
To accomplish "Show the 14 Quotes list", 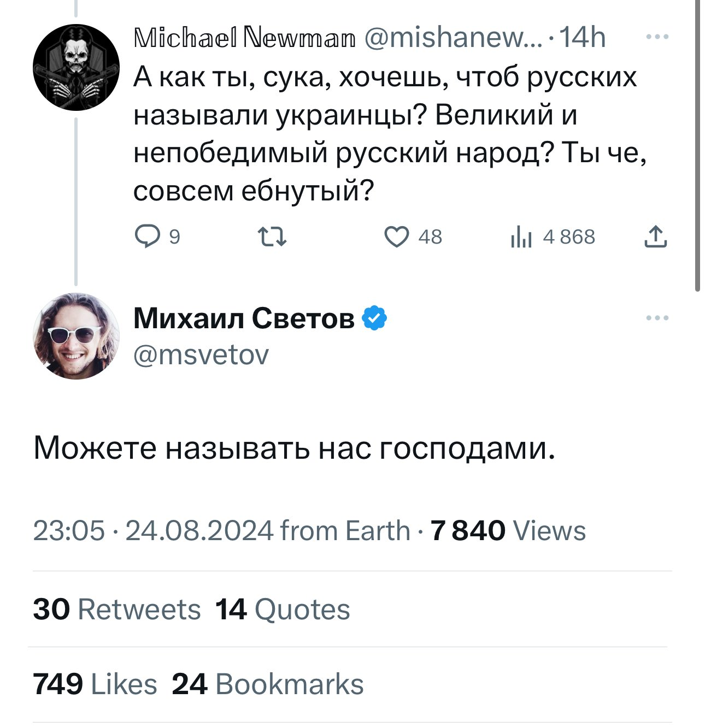I will point(283,609).
